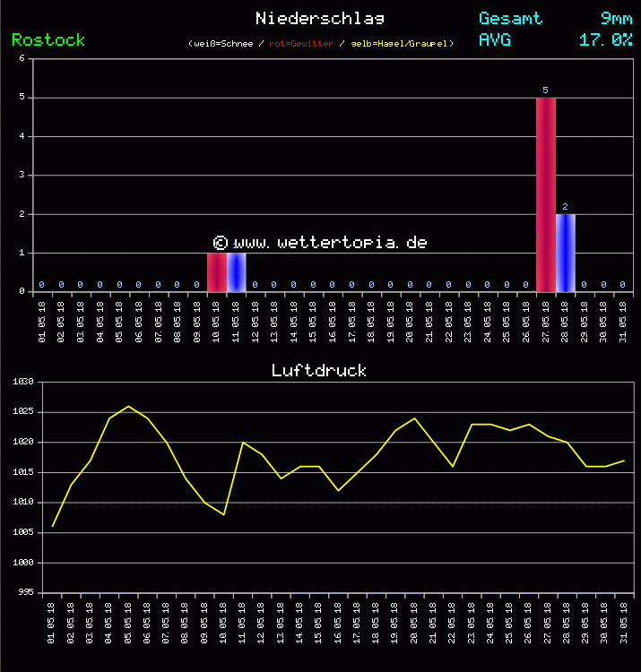Screen dimensions: 641x672
Task: Click the 9mm total precipitation value
Action: 616,18
